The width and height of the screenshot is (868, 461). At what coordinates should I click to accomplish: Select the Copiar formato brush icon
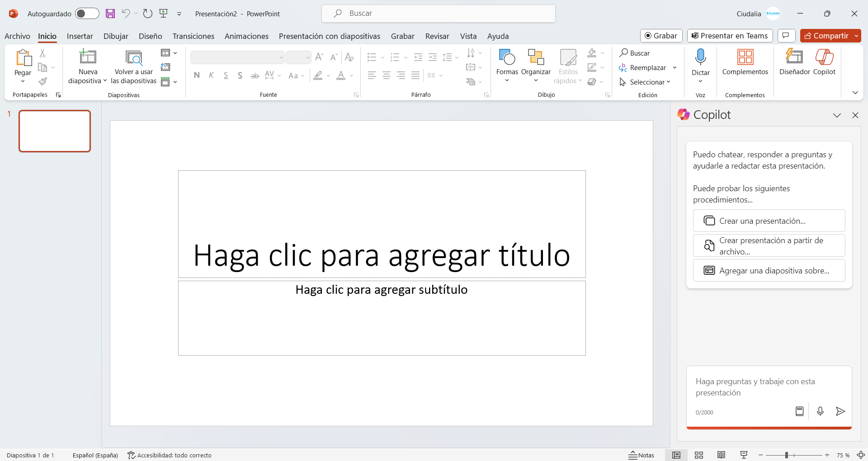click(x=43, y=82)
